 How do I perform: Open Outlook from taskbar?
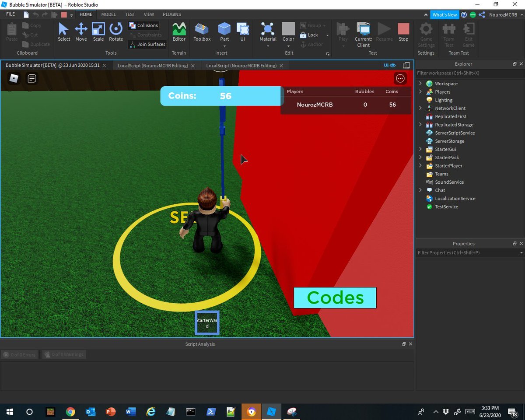tap(91, 412)
